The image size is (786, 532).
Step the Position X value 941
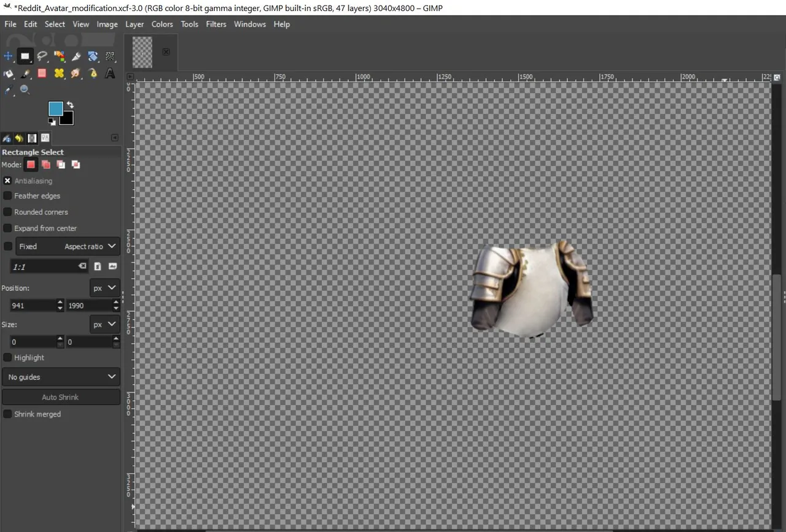[60, 305]
